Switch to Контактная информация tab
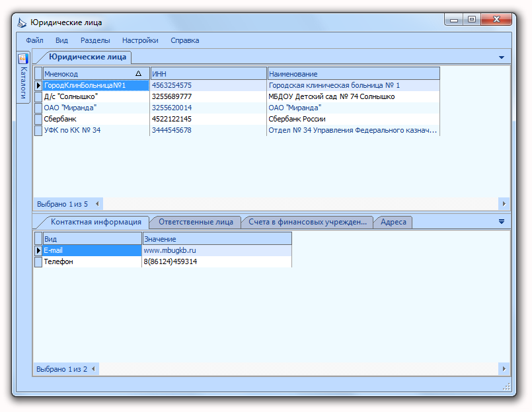Image resolution: width=532 pixels, height=412 pixels. 96,222
